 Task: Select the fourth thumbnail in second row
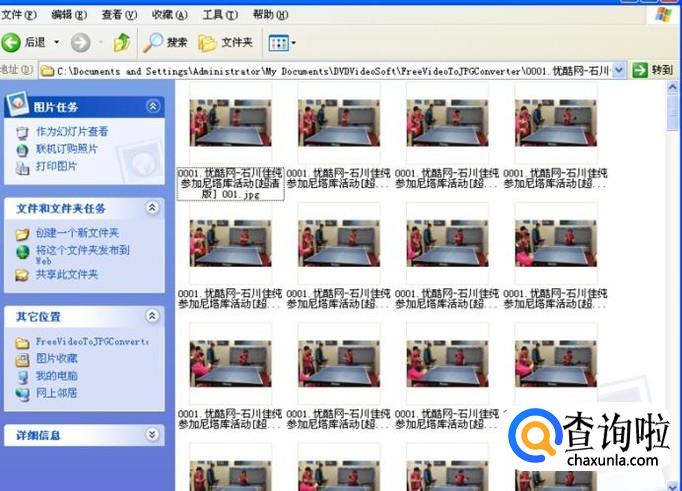click(x=556, y=244)
